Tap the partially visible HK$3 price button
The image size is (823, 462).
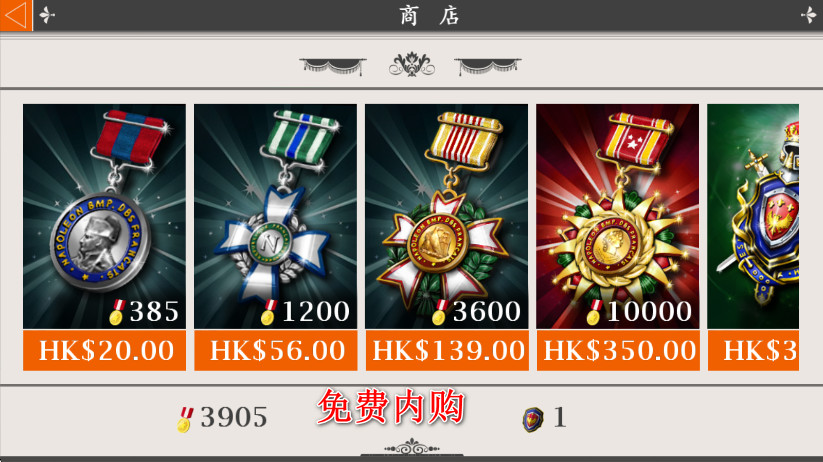(753, 350)
